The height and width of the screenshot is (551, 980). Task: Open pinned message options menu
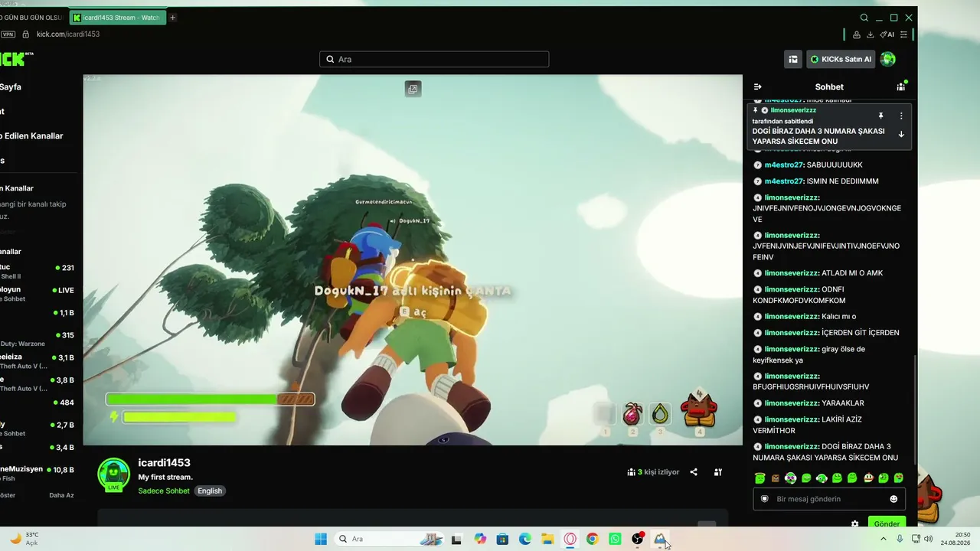click(901, 116)
